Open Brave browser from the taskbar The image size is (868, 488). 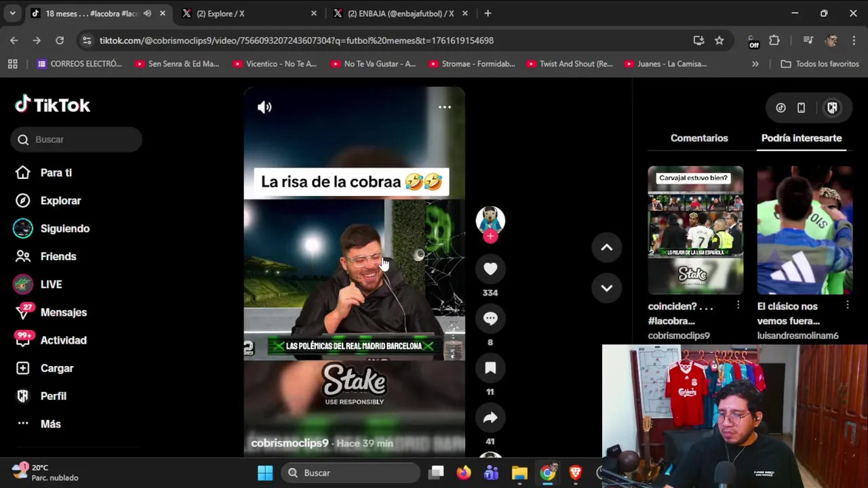tap(575, 473)
